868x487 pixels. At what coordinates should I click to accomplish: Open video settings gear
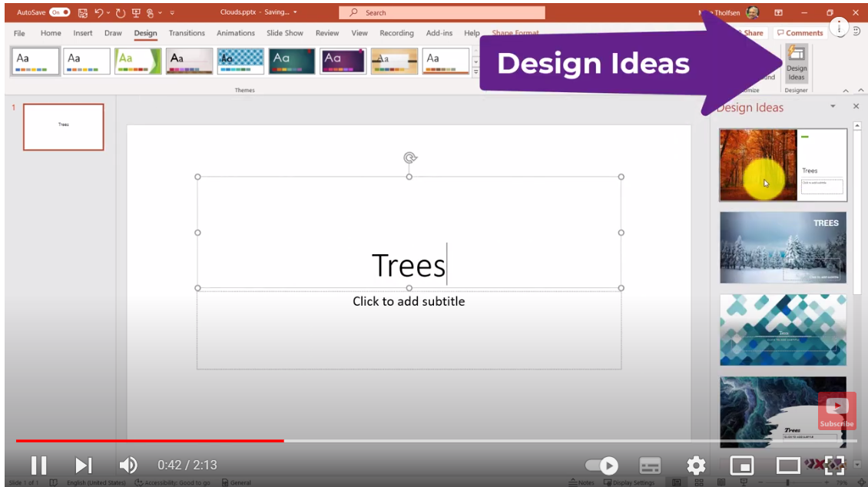click(x=696, y=465)
